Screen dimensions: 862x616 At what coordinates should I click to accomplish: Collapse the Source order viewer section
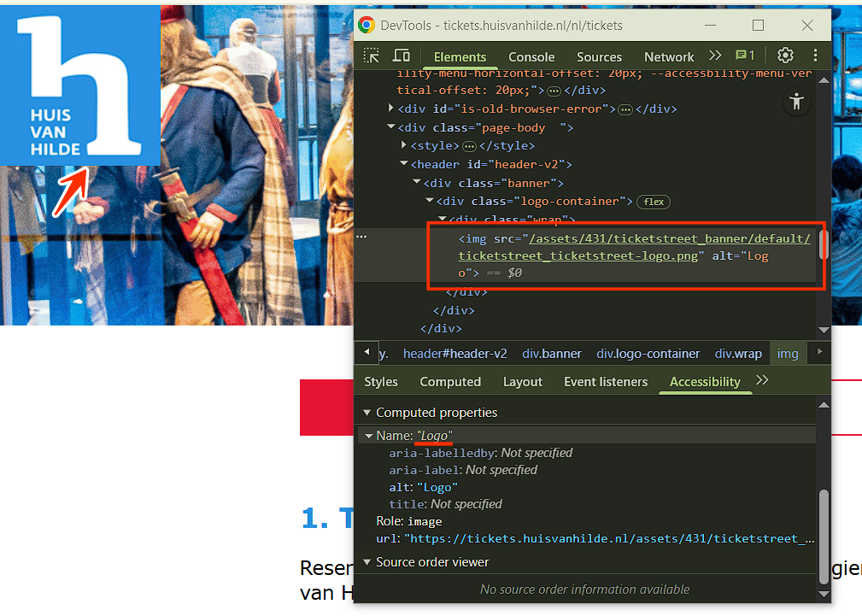[x=367, y=562]
